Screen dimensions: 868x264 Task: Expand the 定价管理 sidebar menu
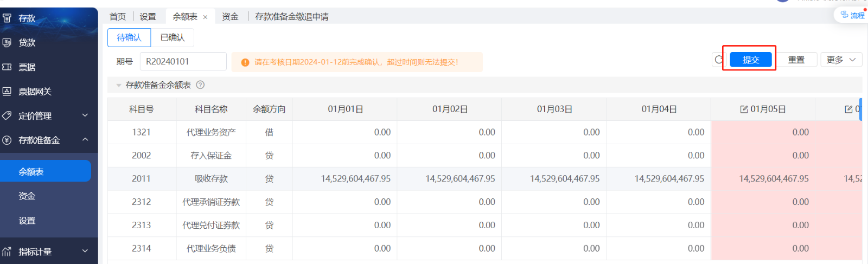[x=85, y=115]
